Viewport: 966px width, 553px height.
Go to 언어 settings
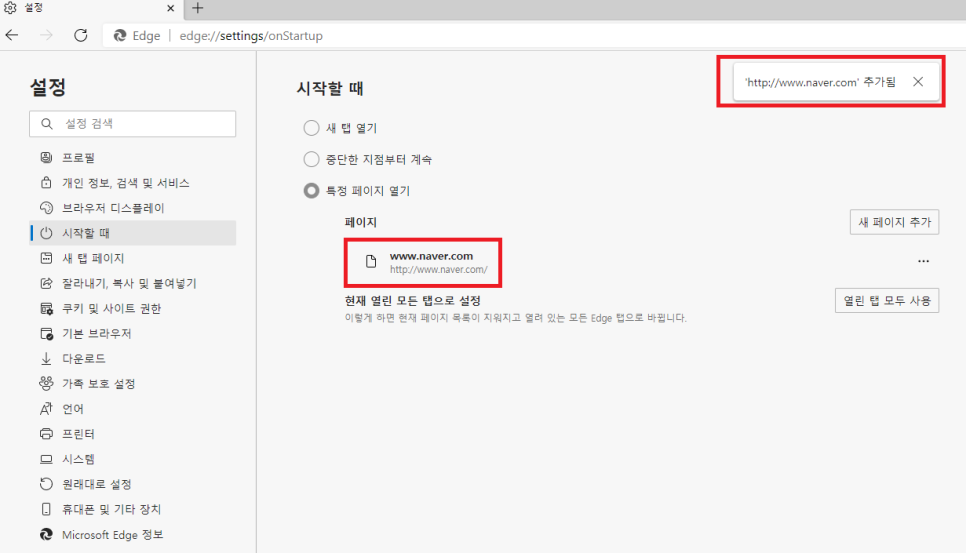(132, 409)
